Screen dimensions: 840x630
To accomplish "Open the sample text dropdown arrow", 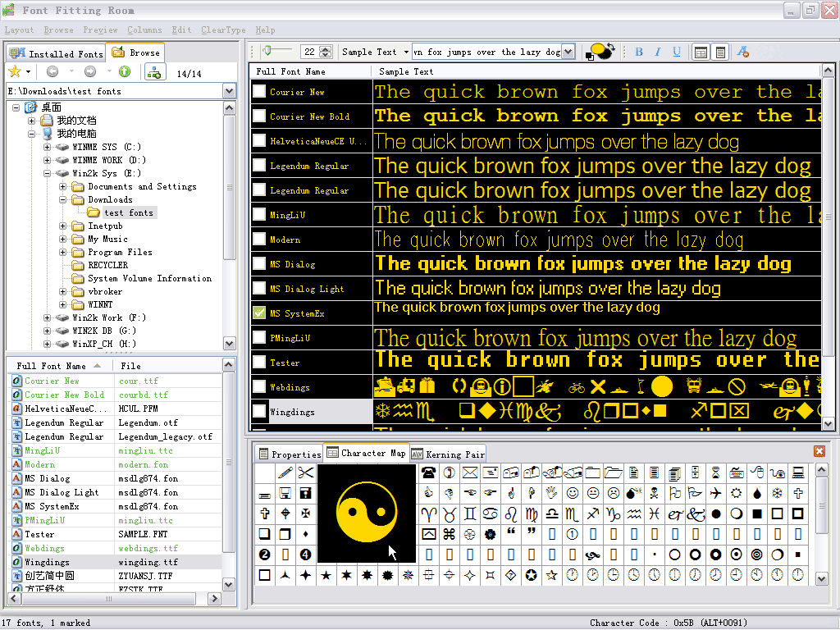I will tap(568, 52).
